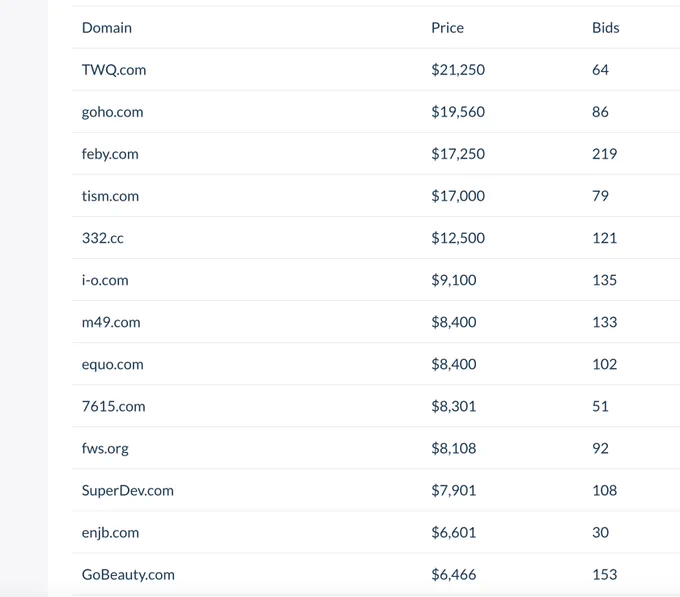Image resolution: width=680 pixels, height=597 pixels.
Task: Open the enjb.com domain link
Action: click(x=110, y=532)
